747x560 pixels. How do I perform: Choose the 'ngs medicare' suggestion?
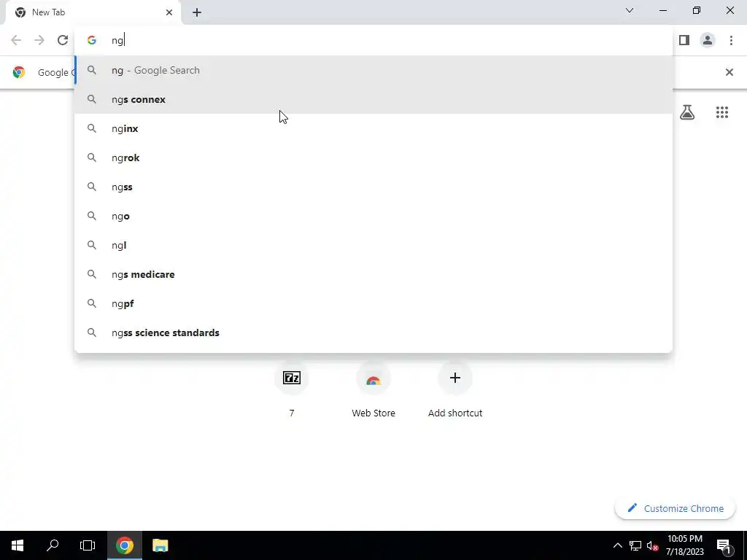coord(373,274)
